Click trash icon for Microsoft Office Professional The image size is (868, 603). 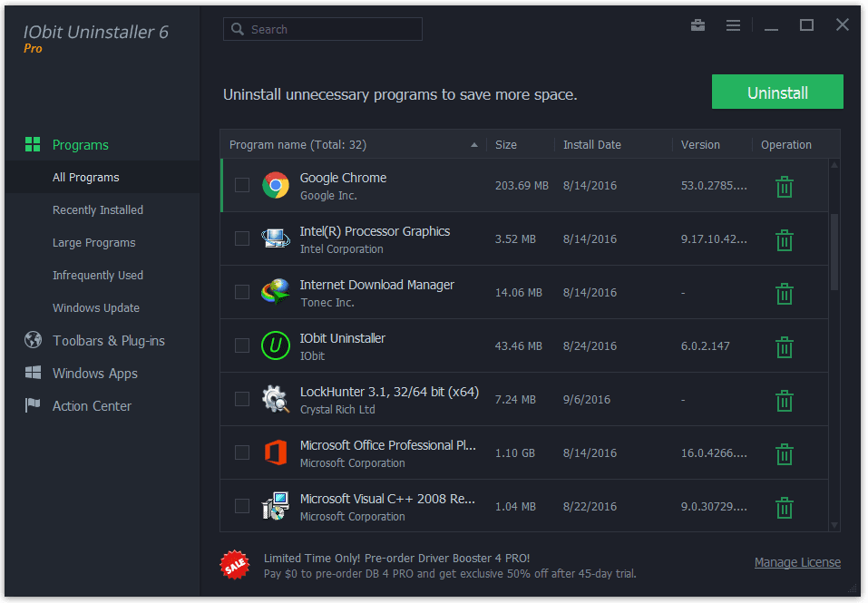pyautogui.click(x=784, y=454)
